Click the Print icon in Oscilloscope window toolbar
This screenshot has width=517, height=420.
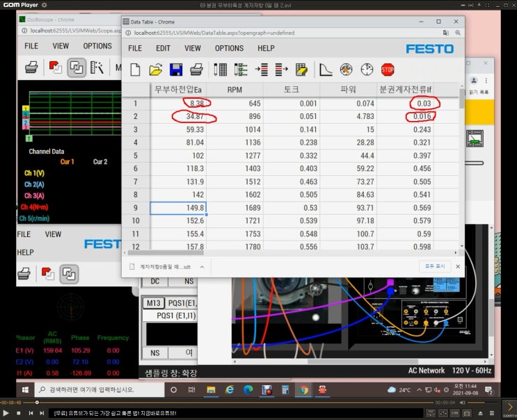[31, 67]
